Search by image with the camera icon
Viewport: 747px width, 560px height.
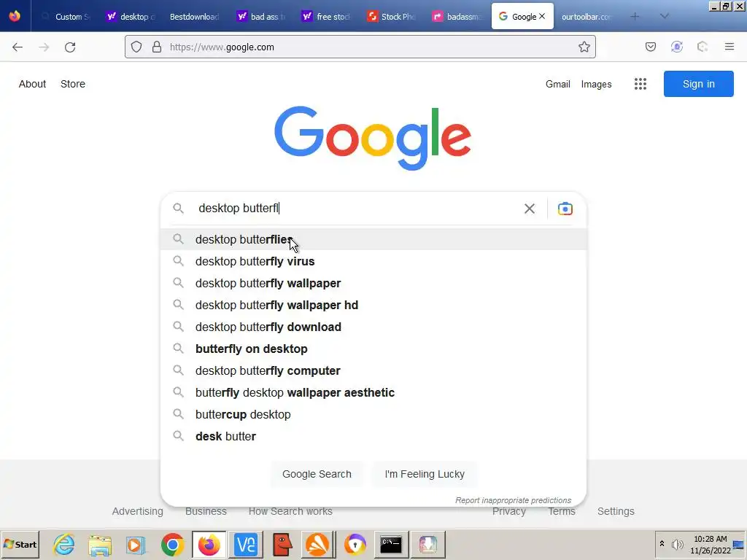pos(565,209)
